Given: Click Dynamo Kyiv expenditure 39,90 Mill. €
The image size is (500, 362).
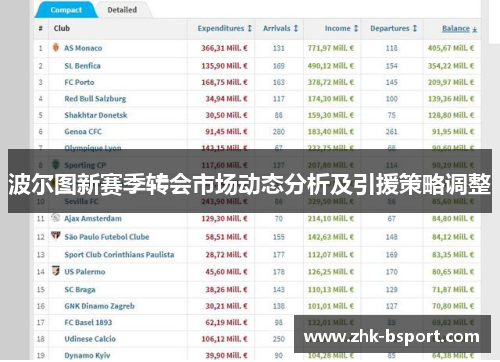Looking at the screenshot, I should click(226, 355).
